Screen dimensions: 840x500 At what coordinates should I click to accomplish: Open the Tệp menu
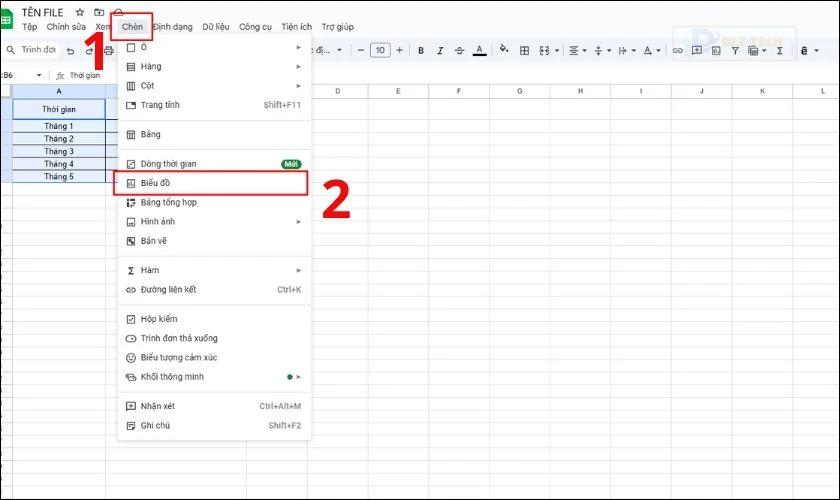click(x=29, y=27)
